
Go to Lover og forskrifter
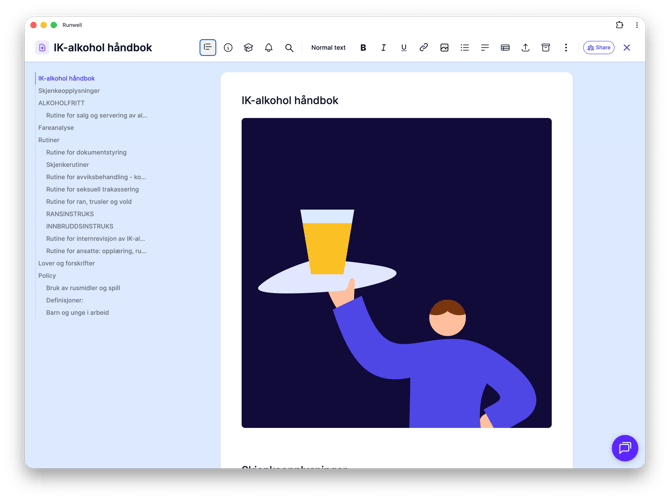[66, 264]
